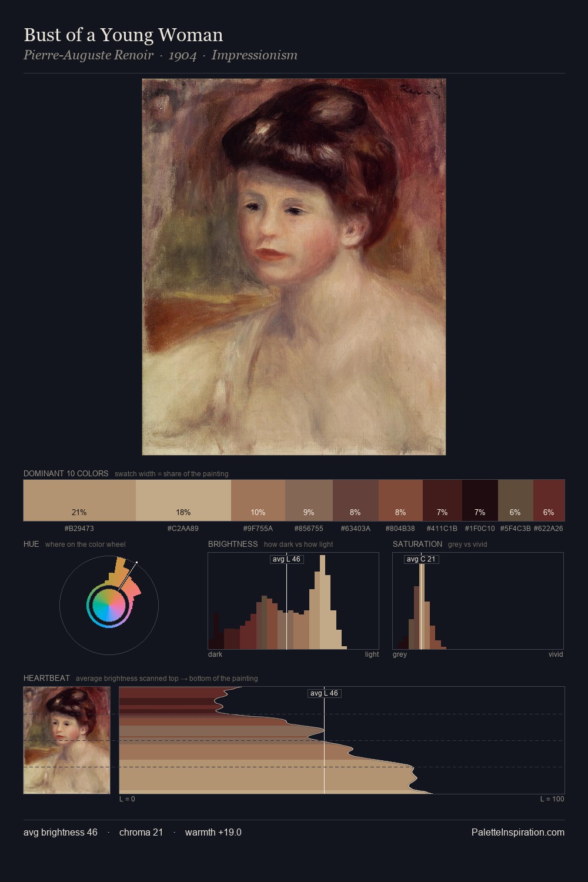Click the 'grey' axis label
This screenshot has height=882, width=588.
(400, 654)
